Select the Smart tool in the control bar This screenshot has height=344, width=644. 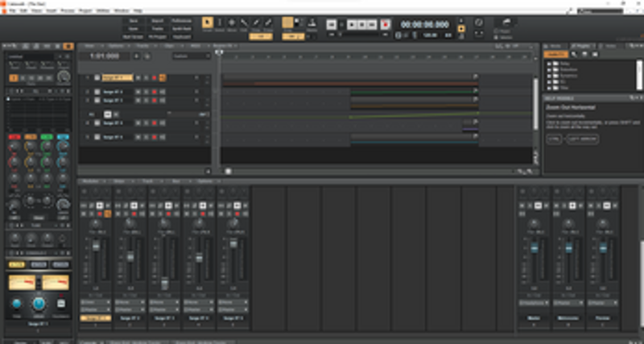coord(208,23)
